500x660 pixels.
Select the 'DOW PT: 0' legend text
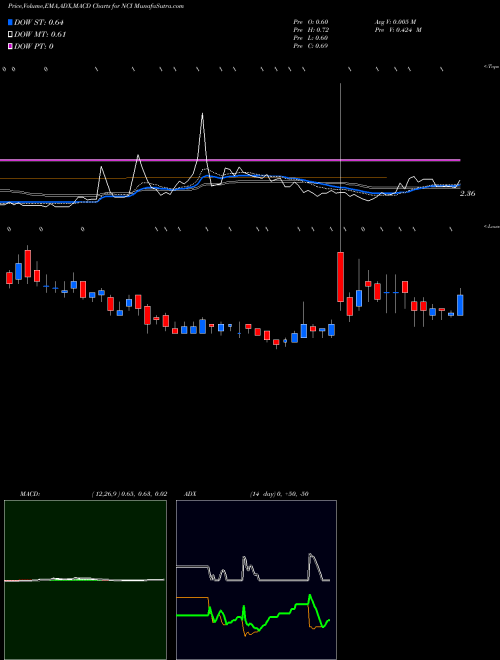coord(33,46)
